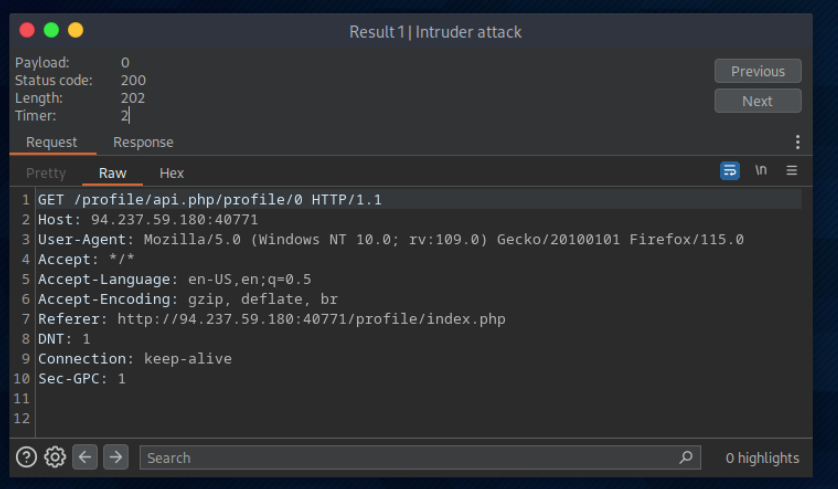Go to next search match arrow
This screenshot has height=489, width=838.
tap(116, 457)
